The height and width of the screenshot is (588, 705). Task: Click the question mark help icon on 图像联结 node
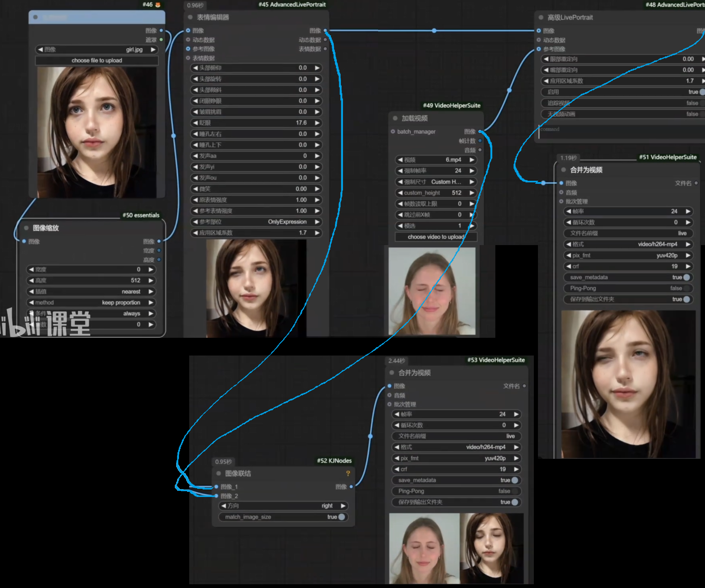(348, 473)
